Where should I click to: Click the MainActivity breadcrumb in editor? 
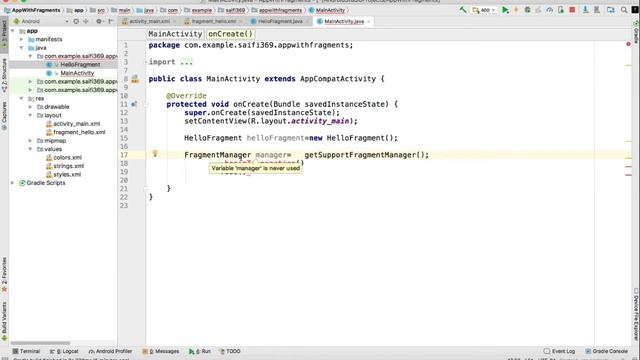(x=175, y=34)
